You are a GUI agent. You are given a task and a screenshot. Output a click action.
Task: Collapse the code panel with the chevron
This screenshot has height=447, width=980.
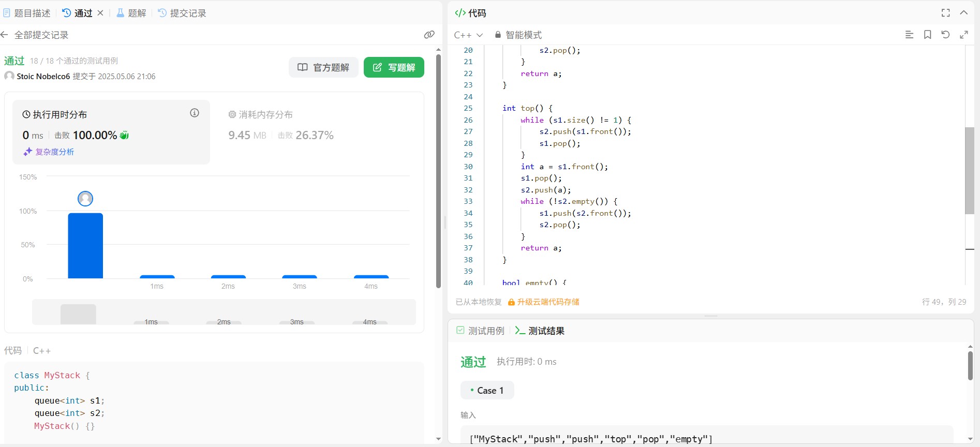963,13
